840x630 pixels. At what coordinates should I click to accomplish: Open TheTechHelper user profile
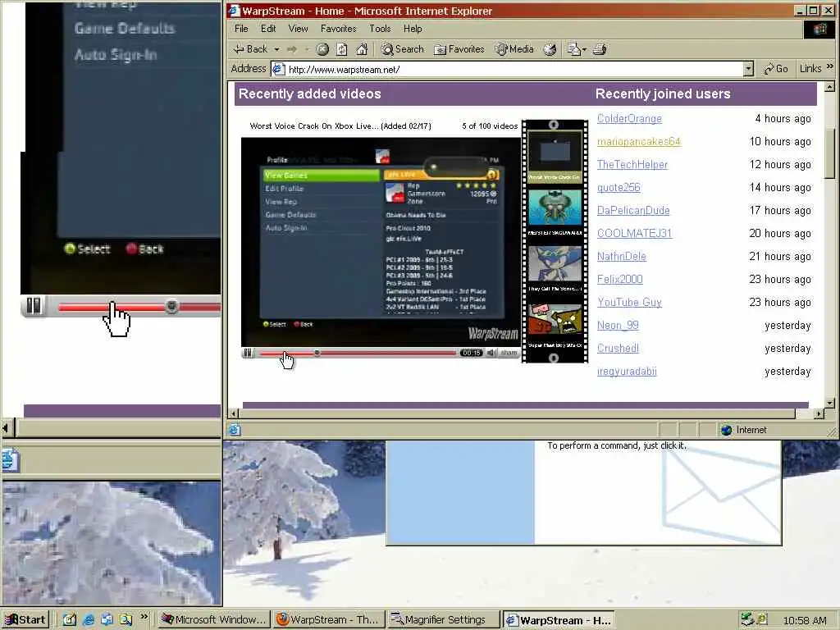(x=632, y=164)
